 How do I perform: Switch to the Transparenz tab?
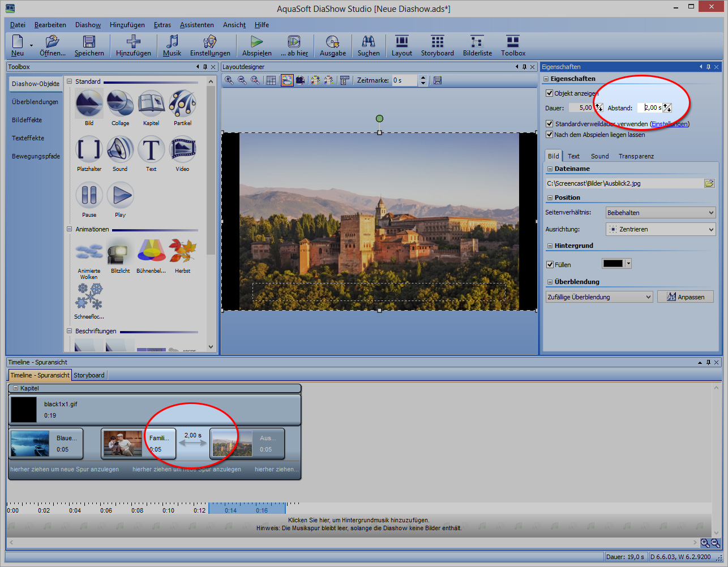[636, 156]
